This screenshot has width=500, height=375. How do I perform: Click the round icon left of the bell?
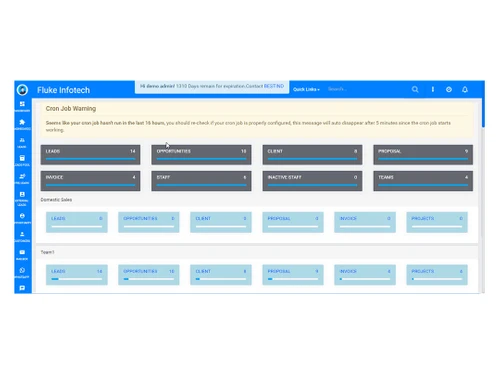tap(449, 89)
